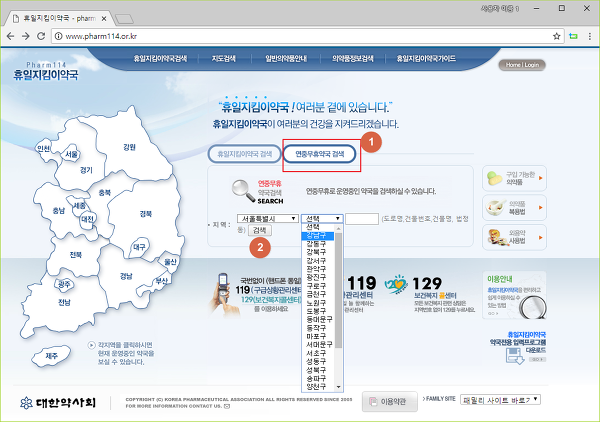
Task: Click the Pharm114 휴일지킴이약국 site logo
Action: tap(46, 71)
